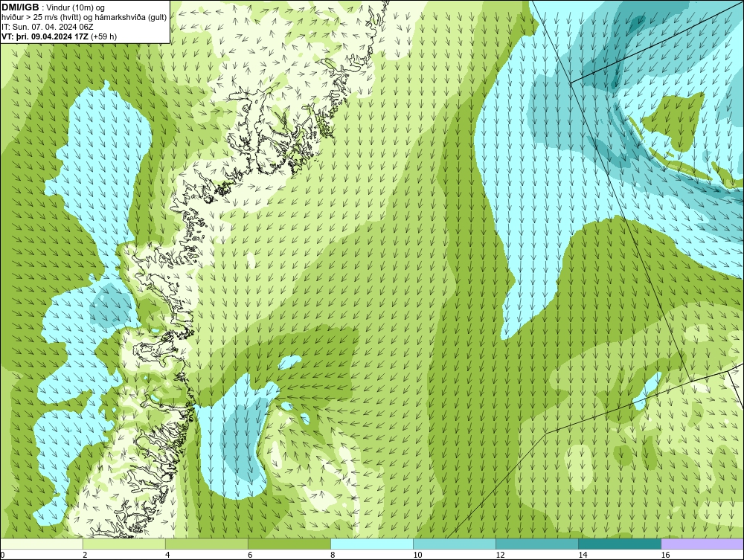This screenshot has width=744, height=560.
Task: Click the legend label '10'
Action: pos(417,555)
